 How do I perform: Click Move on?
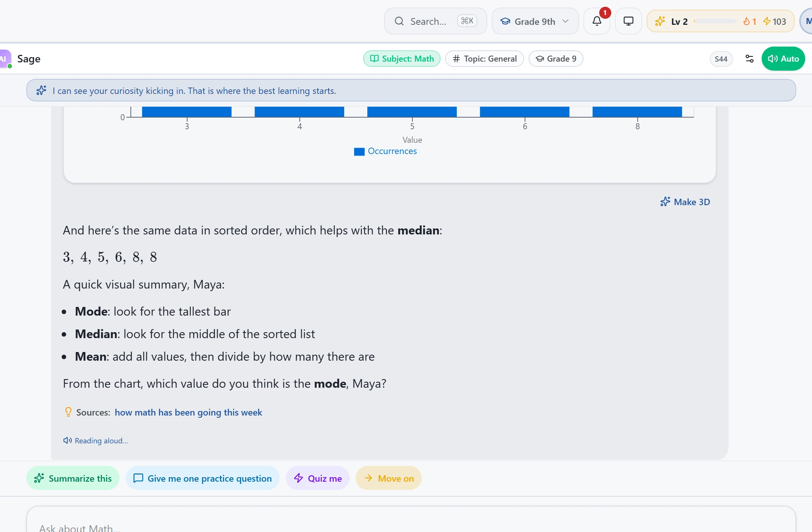pos(389,478)
